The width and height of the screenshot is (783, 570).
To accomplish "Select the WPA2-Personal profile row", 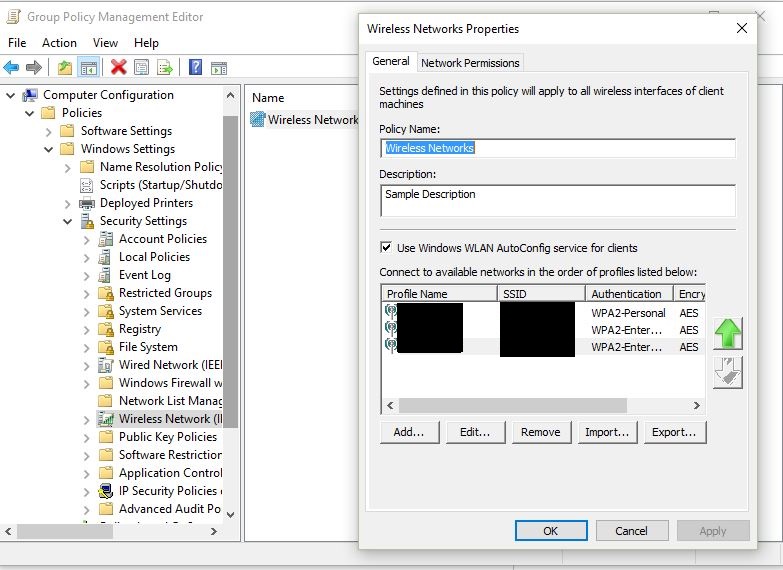I will point(543,313).
